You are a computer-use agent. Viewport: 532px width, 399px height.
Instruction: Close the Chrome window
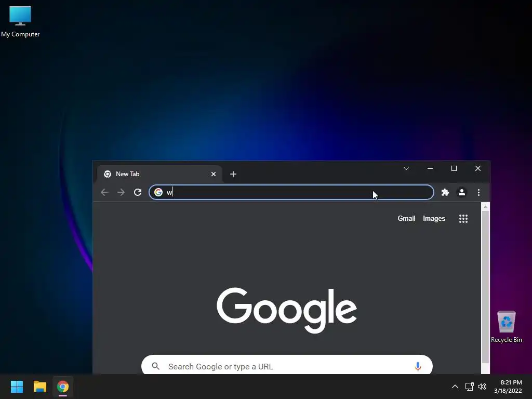tap(478, 168)
